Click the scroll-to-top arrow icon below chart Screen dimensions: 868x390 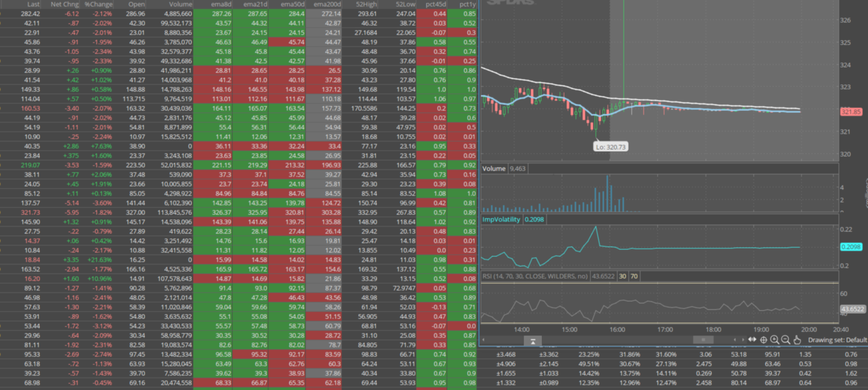532,341
